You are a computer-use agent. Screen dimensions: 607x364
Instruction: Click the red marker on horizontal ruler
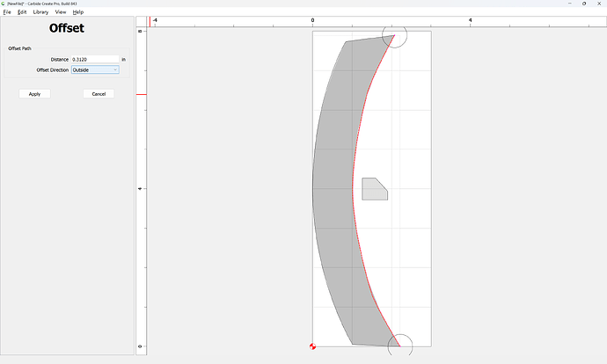click(150, 22)
